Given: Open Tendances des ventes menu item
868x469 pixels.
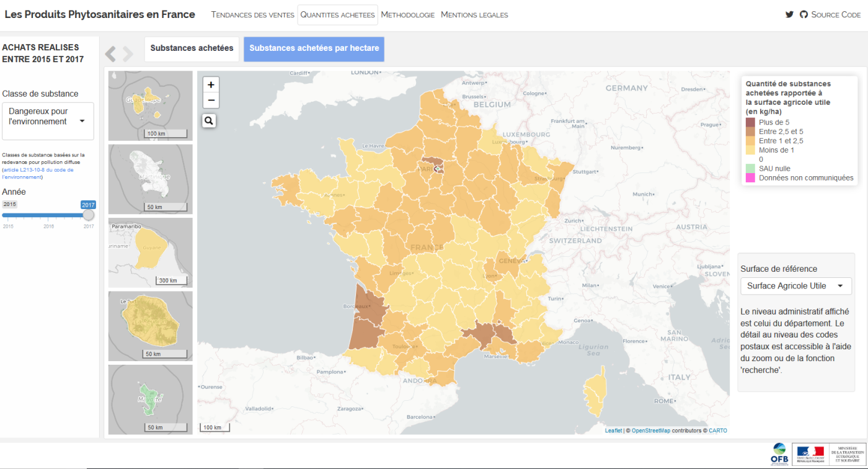Looking at the screenshot, I should (x=252, y=15).
